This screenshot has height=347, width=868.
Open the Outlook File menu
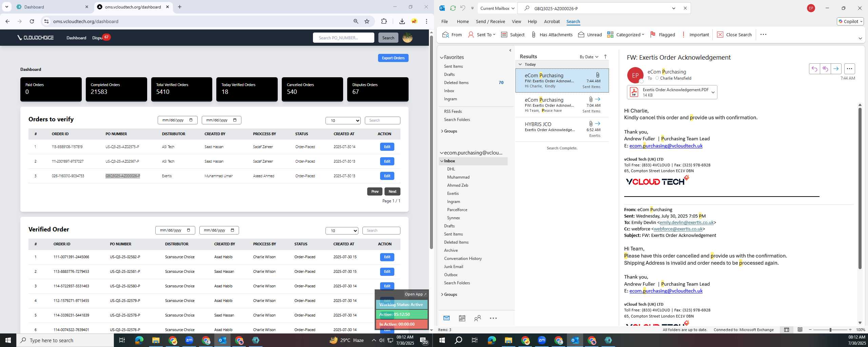445,21
